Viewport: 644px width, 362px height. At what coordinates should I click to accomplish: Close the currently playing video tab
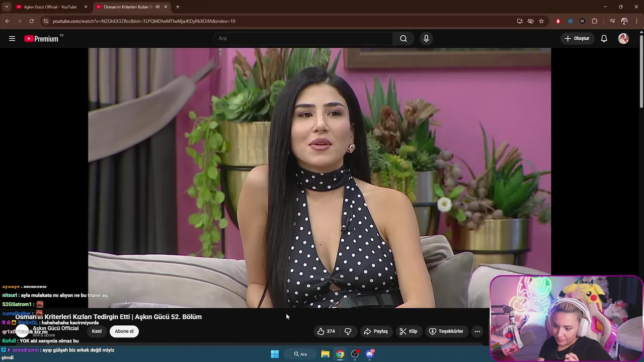(x=166, y=7)
